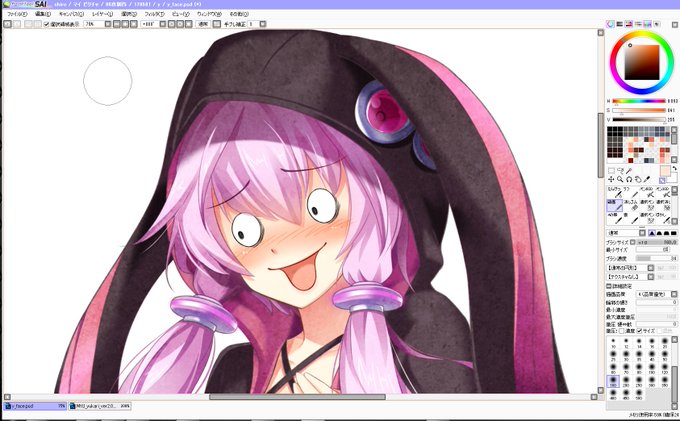Click inside the saturation-value color square
This screenshot has height=421, width=680.
point(642,62)
